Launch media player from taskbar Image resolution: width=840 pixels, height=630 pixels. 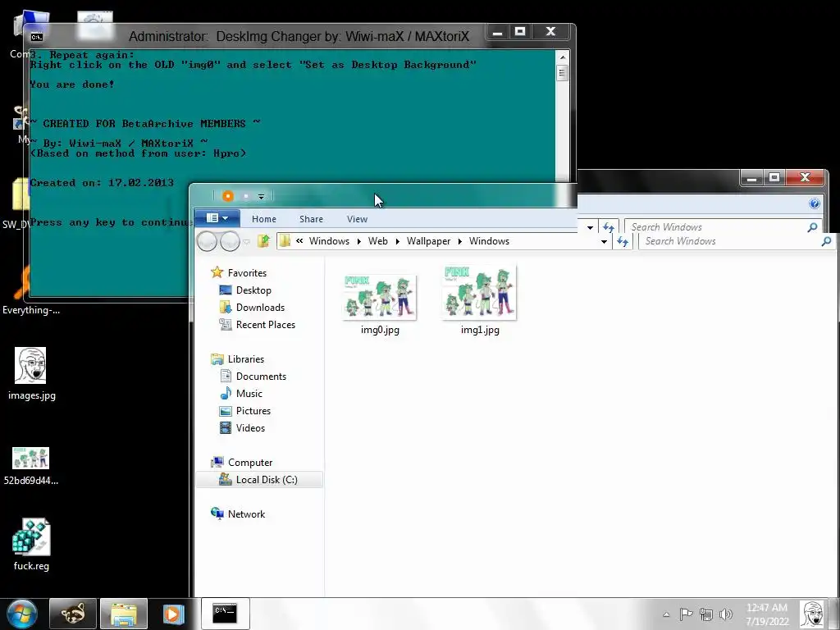point(173,614)
